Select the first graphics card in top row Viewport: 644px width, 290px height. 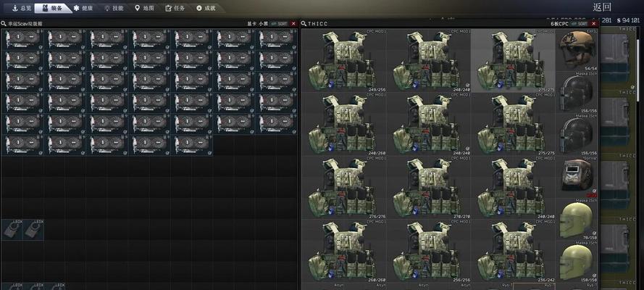pyautogui.click(x=22, y=39)
